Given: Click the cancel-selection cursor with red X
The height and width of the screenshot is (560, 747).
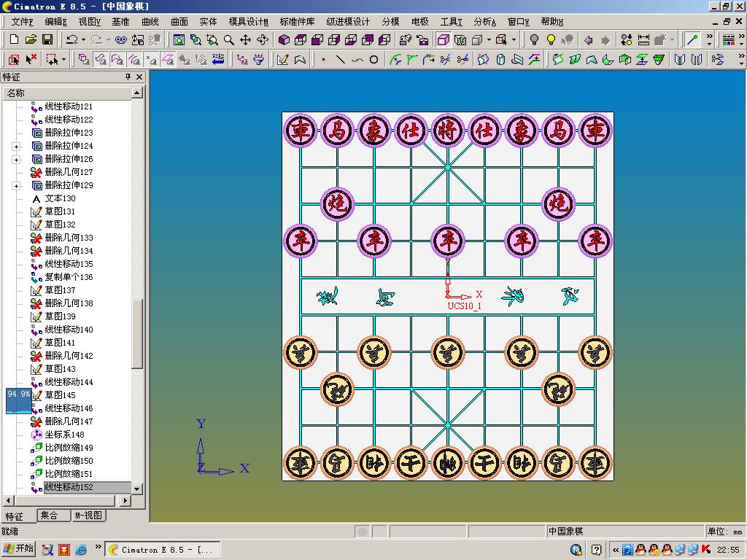Looking at the screenshot, I should tap(31, 60).
